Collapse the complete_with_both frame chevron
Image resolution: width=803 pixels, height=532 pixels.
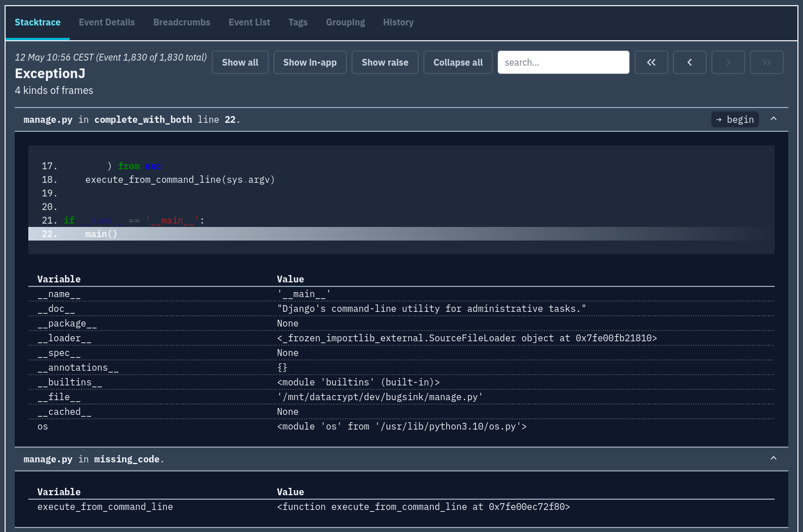(x=774, y=119)
